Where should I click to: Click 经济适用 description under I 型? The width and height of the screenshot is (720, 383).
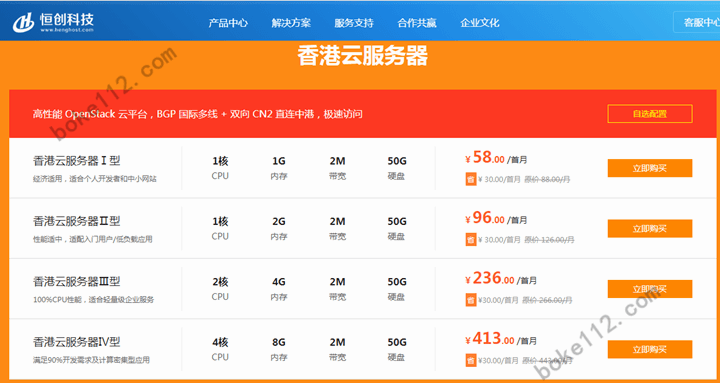(95, 179)
